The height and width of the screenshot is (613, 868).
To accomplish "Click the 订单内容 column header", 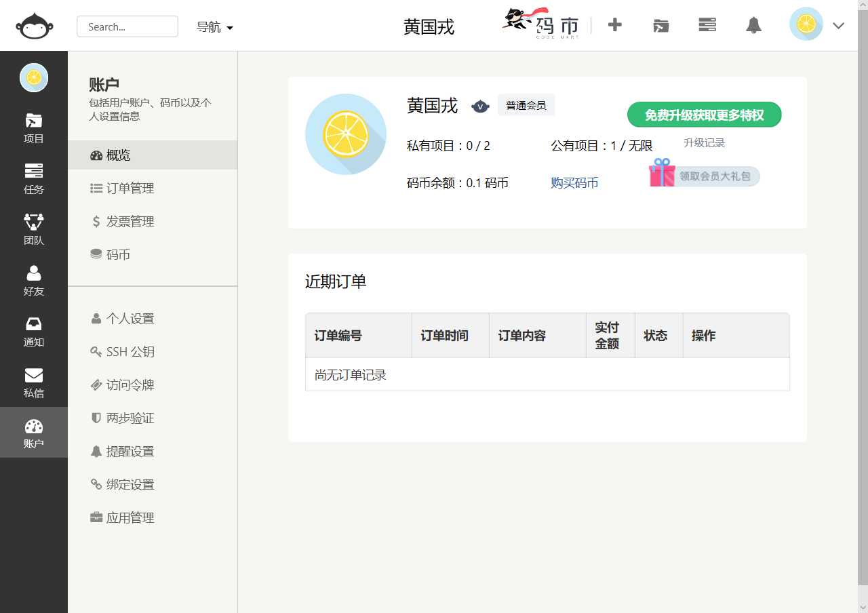I will click(538, 335).
